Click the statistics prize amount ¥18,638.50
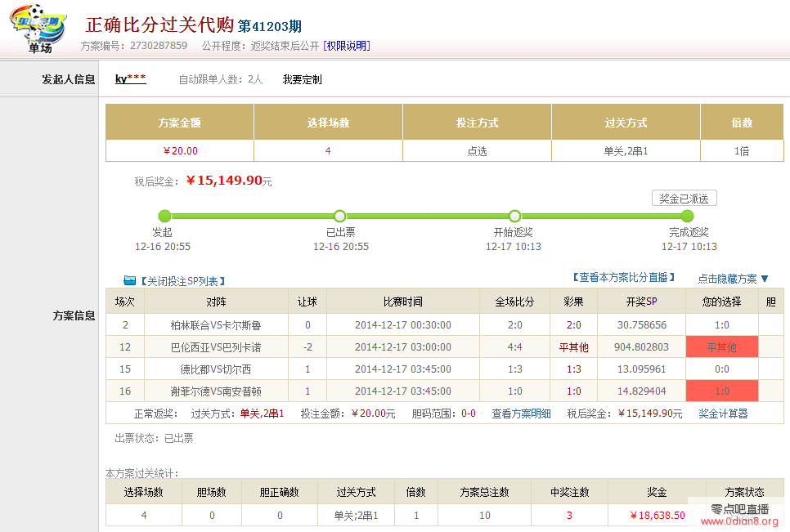The image size is (790, 532). (x=658, y=516)
